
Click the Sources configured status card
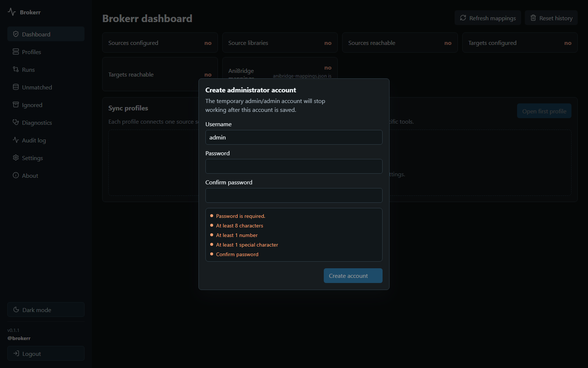160,43
